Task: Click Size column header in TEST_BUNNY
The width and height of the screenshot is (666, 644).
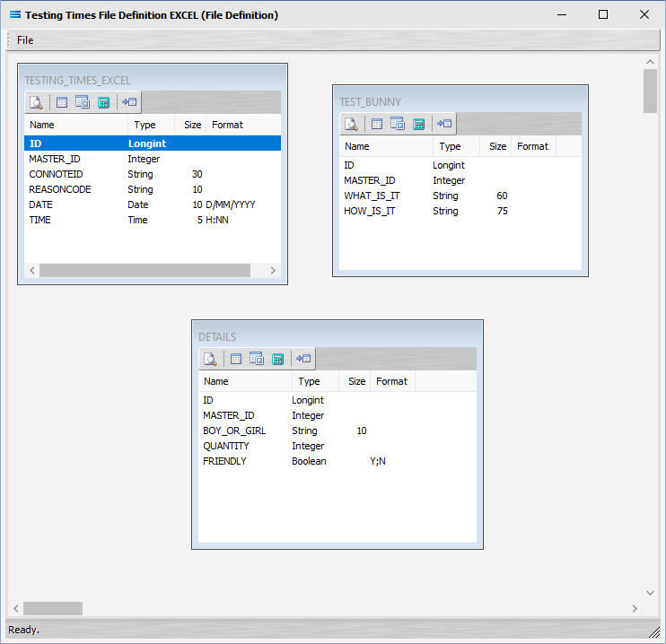Action: tap(495, 146)
